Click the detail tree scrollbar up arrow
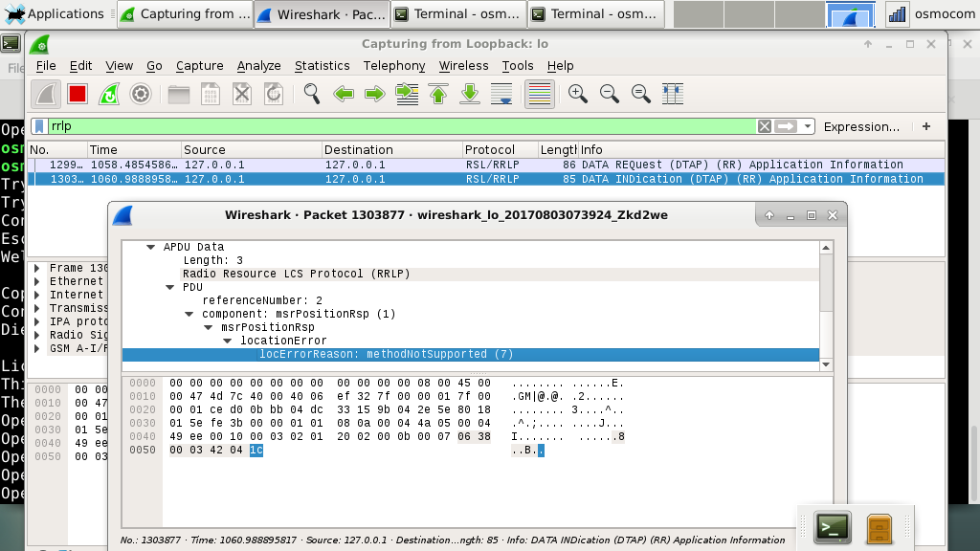 (826, 248)
